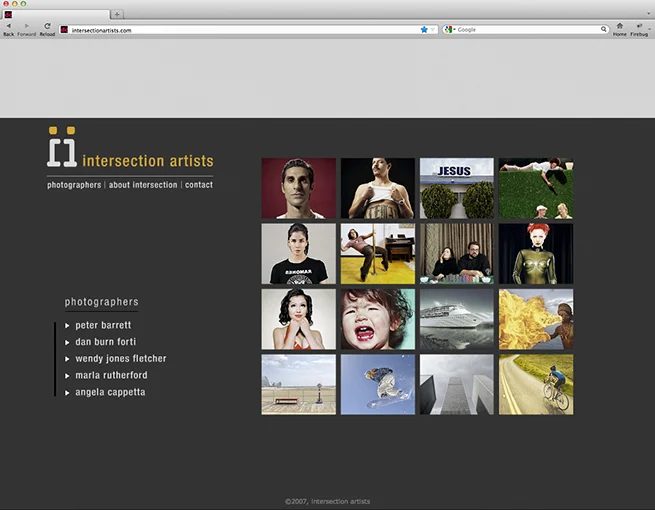Image resolution: width=655 pixels, height=510 pixels.
Task: Open the pole dancer yellow floor photo
Action: [x=378, y=254]
